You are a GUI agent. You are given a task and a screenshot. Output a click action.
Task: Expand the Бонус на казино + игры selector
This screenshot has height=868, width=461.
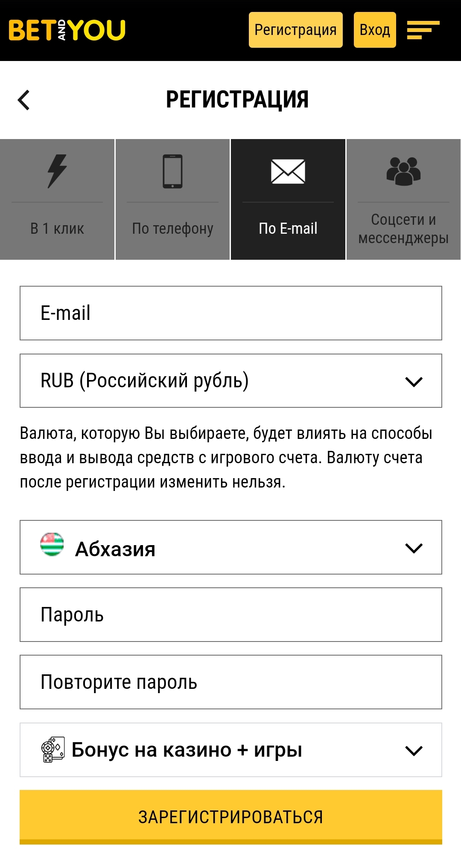413,750
